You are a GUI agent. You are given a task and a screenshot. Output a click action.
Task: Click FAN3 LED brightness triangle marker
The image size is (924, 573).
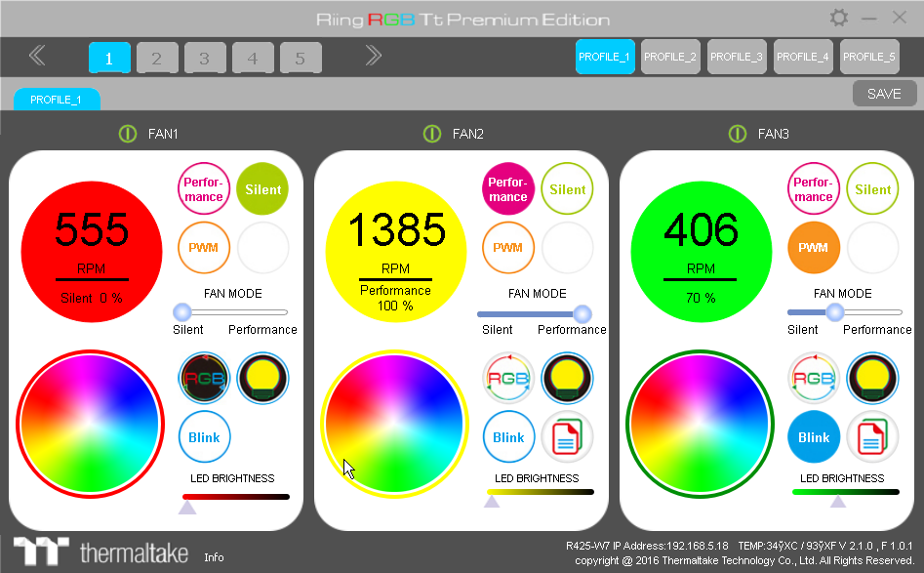point(838,502)
